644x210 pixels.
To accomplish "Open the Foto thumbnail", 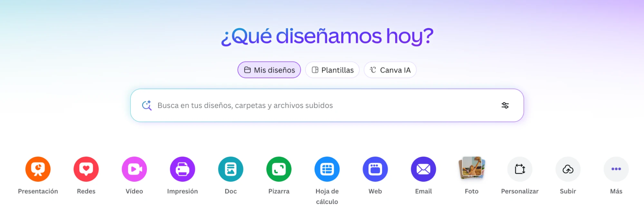I will pos(472,168).
